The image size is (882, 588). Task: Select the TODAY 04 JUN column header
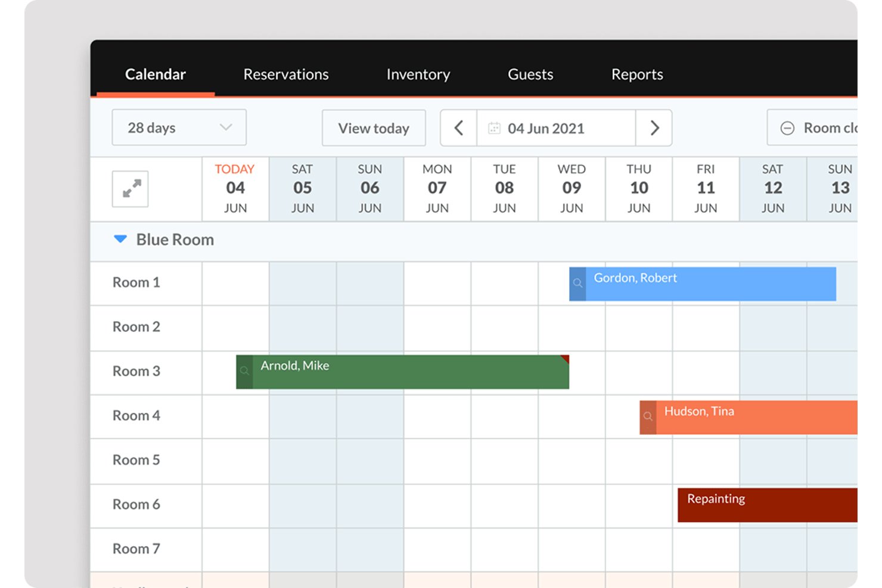point(235,189)
